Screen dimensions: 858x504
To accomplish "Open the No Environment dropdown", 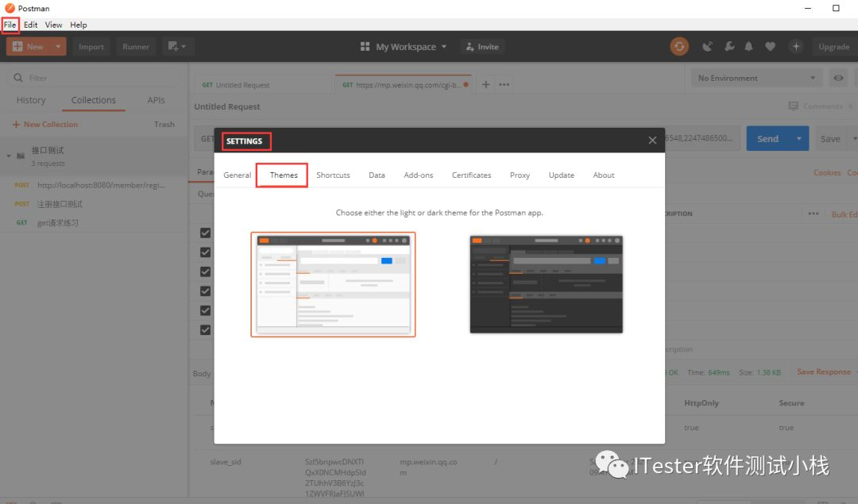I will (x=756, y=78).
